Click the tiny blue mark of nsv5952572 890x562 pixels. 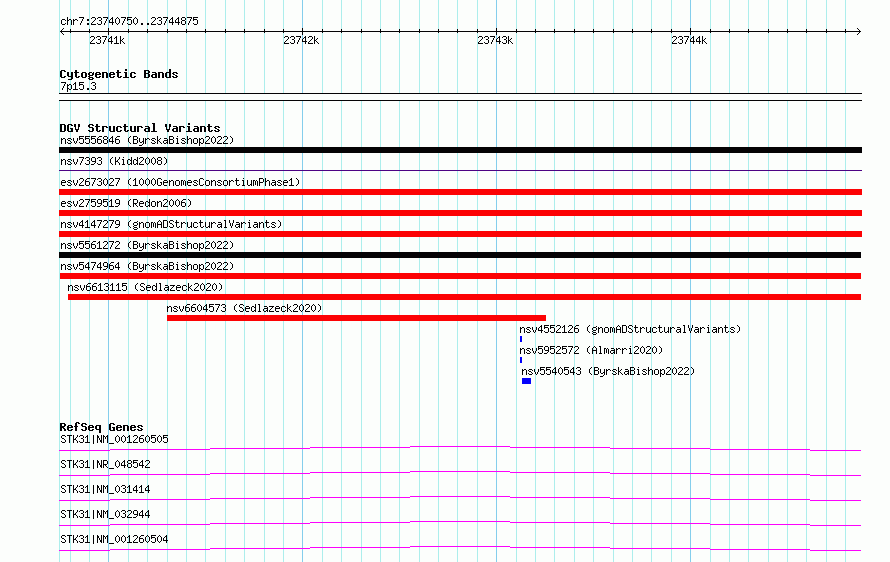point(521,360)
